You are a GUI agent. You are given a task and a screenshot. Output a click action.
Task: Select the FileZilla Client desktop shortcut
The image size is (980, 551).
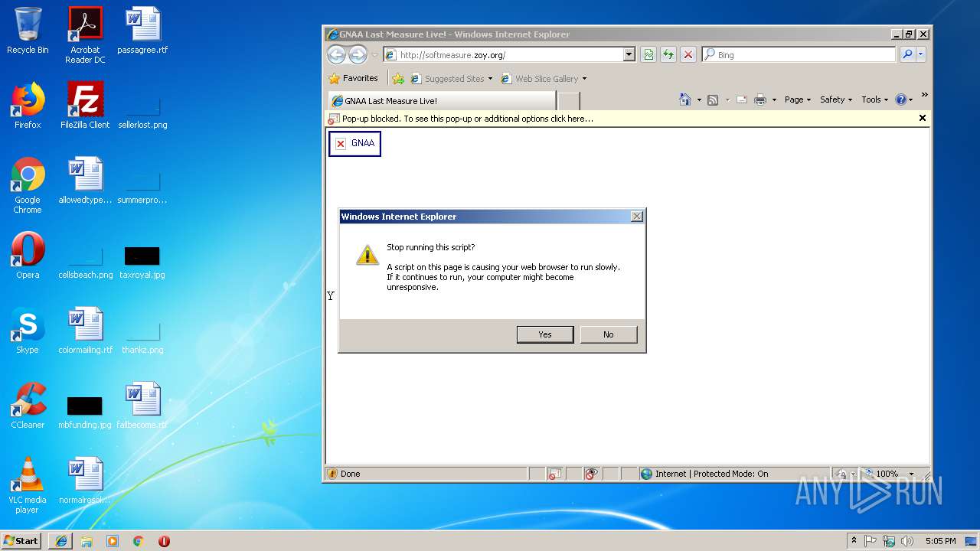click(x=85, y=106)
